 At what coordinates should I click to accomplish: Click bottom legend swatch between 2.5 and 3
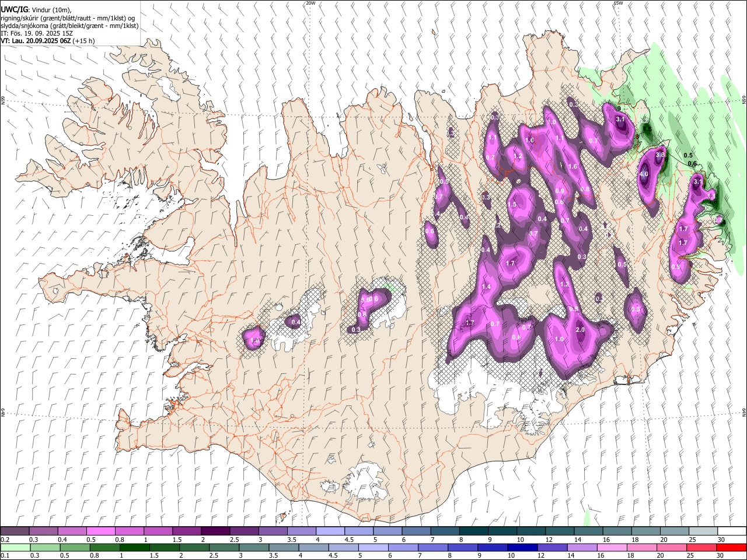pos(224,547)
